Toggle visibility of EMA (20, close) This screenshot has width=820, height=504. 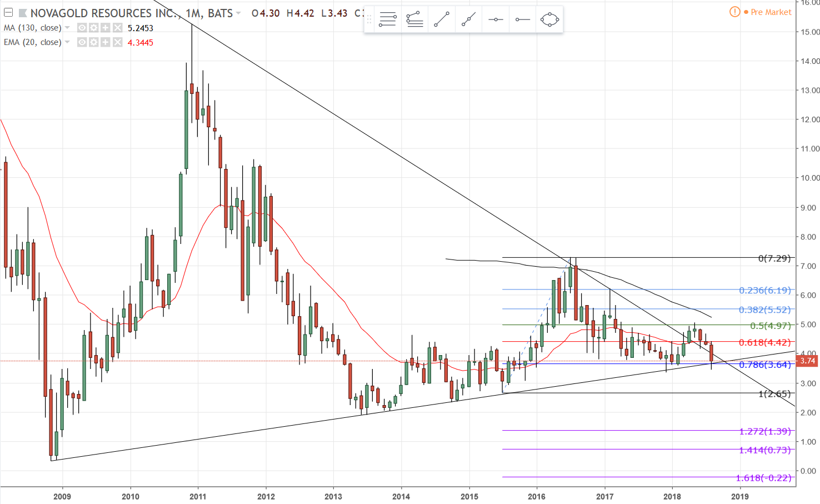coord(82,42)
